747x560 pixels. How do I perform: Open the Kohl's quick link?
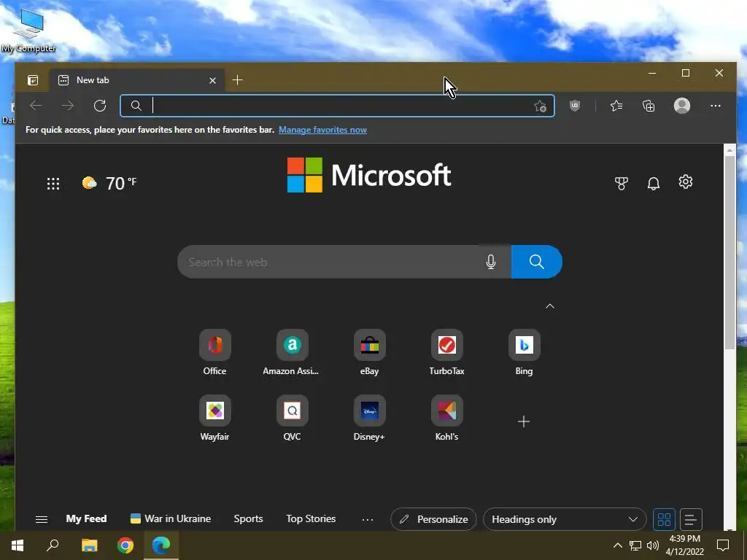(x=446, y=418)
